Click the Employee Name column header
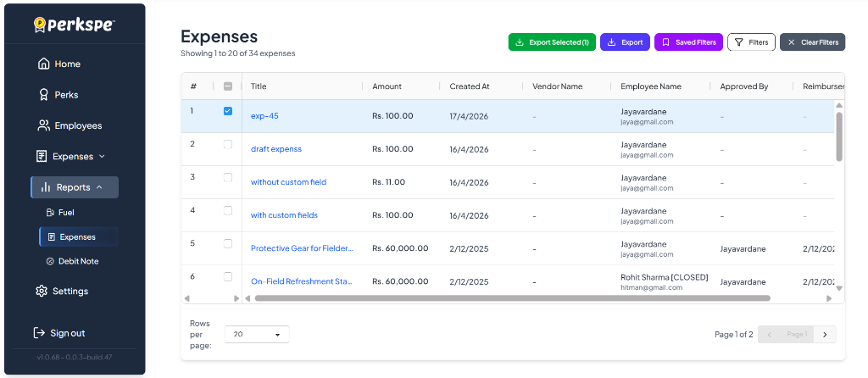 point(651,86)
